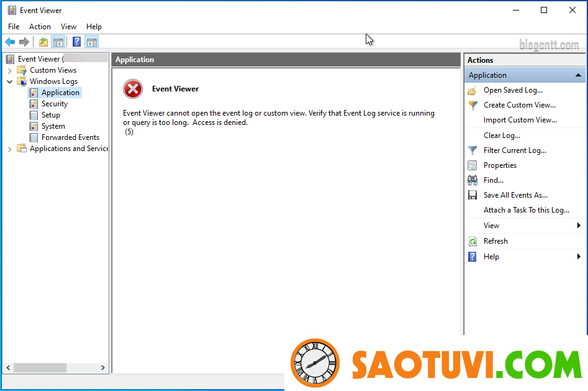Click the Forward arrow toolbar icon
Image resolution: width=588 pixels, height=391 pixels.
(x=24, y=42)
